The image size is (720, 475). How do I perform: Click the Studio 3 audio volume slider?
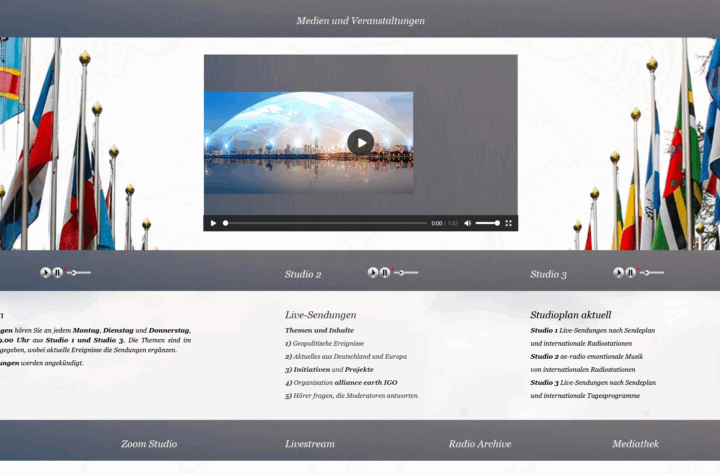(652, 272)
